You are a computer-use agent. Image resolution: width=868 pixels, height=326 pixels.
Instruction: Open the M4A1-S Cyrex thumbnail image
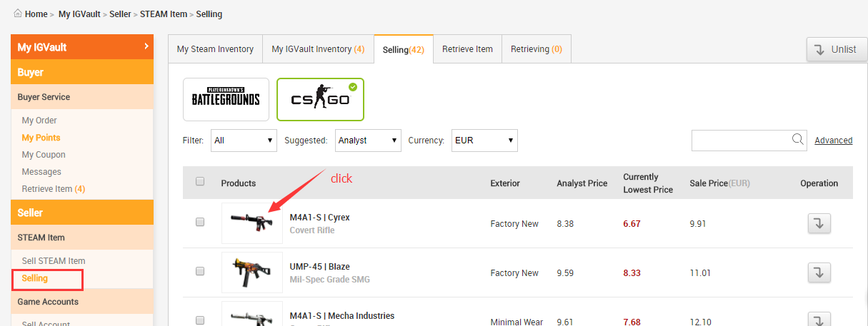tap(252, 223)
